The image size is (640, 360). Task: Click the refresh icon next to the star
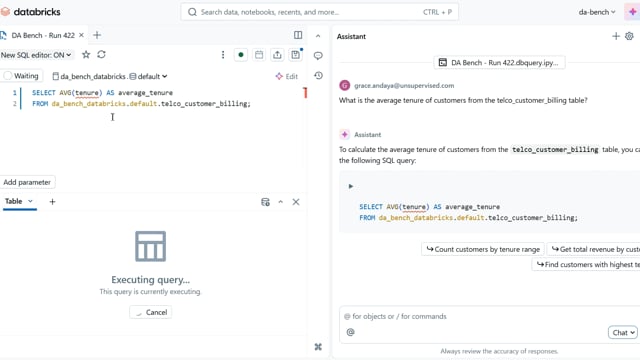pos(101,54)
